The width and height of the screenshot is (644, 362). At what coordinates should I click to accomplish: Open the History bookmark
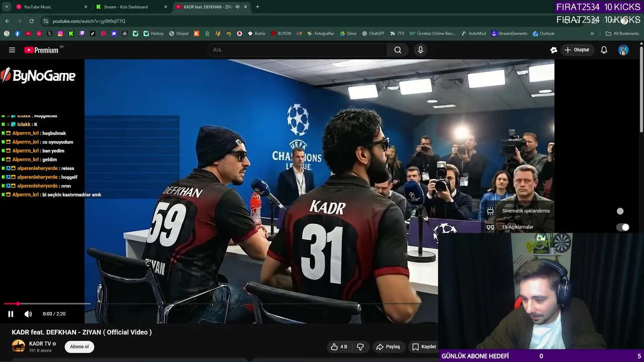(153, 34)
